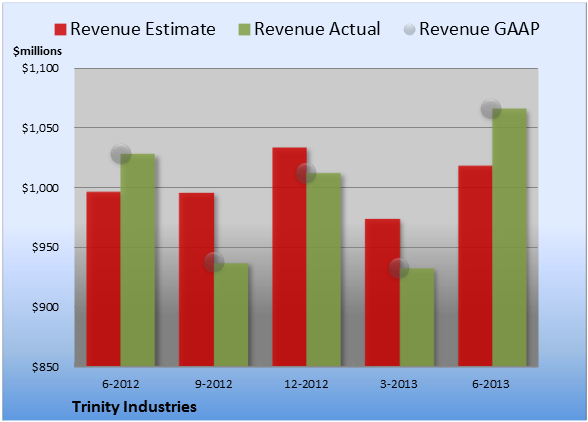Click the GAAP marker for 3-2013

pos(399,268)
